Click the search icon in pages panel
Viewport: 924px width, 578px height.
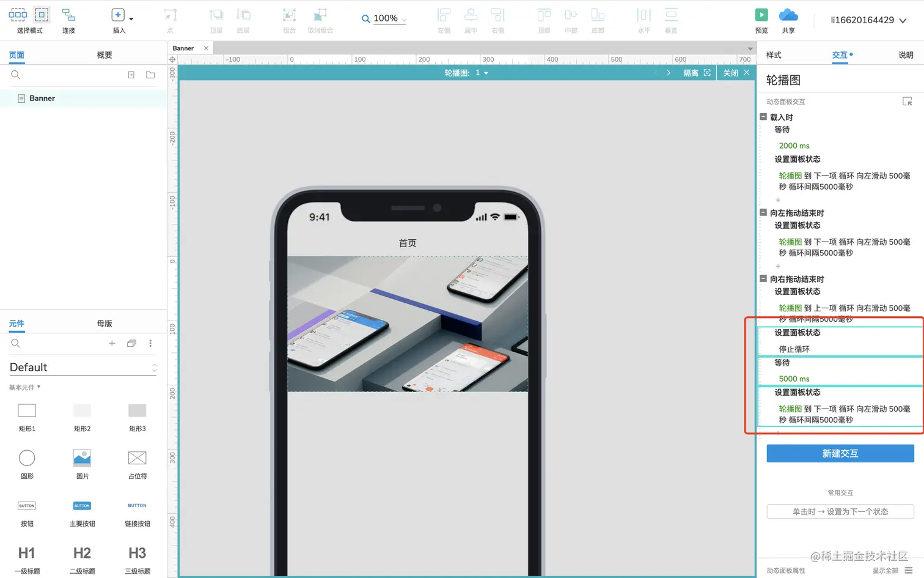click(16, 75)
